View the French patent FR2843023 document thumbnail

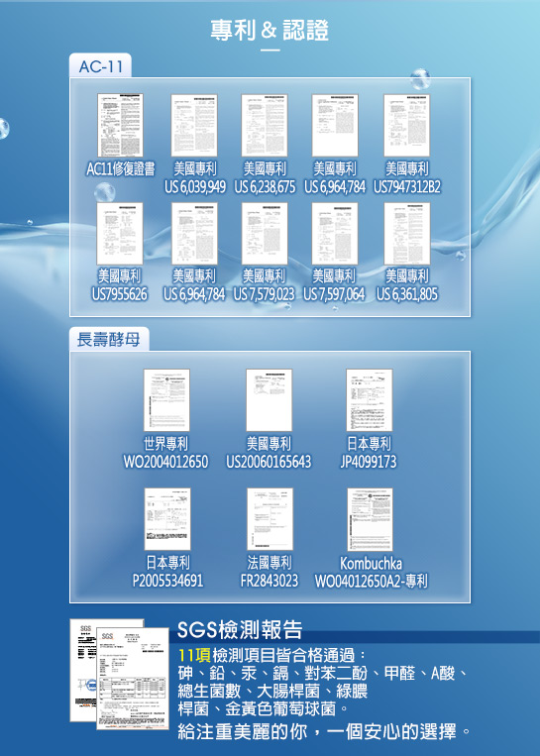pyautogui.click(x=270, y=519)
